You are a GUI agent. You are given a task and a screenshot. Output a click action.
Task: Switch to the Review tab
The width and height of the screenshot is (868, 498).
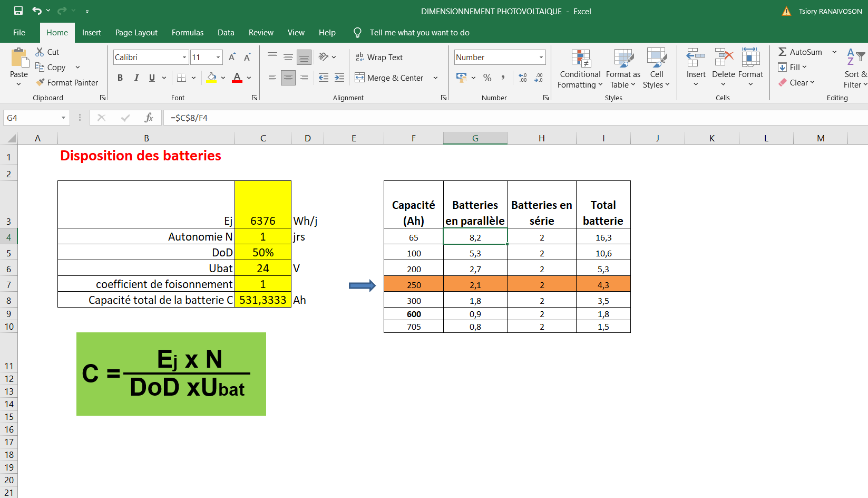(261, 33)
